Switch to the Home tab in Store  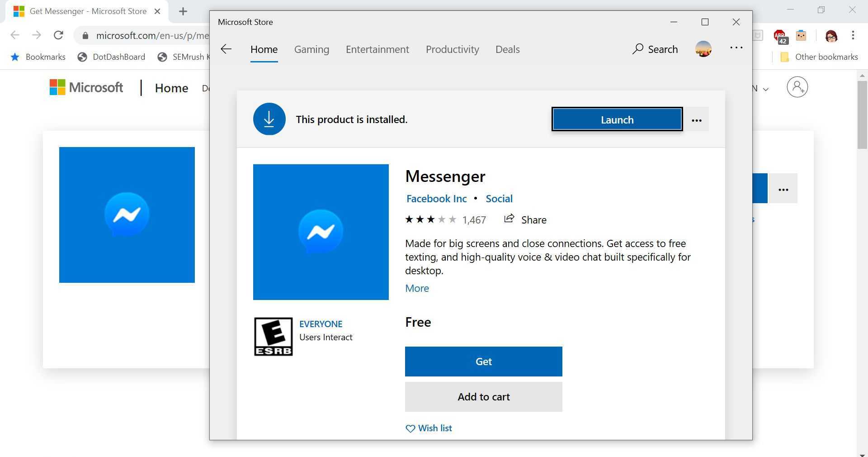pyautogui.click(x=264, y=50)
